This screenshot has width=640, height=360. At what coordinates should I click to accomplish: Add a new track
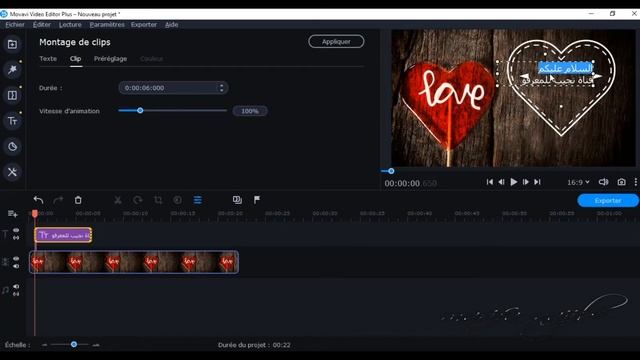(x=12, y=214)
